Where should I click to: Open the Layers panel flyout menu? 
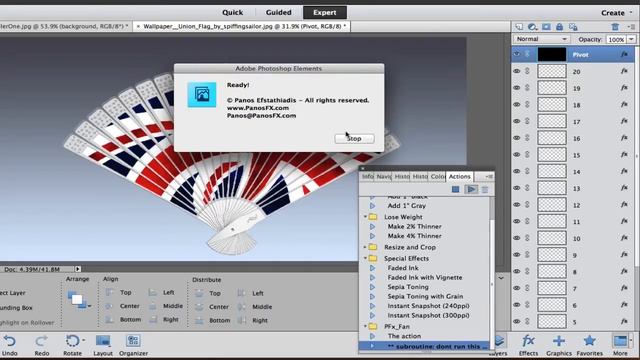632,27
